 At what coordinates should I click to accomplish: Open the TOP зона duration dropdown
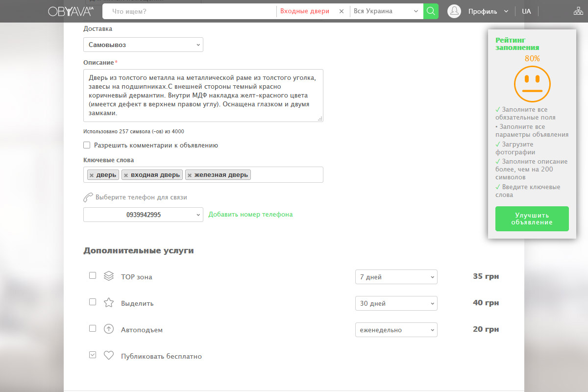(x=396, y=277)
